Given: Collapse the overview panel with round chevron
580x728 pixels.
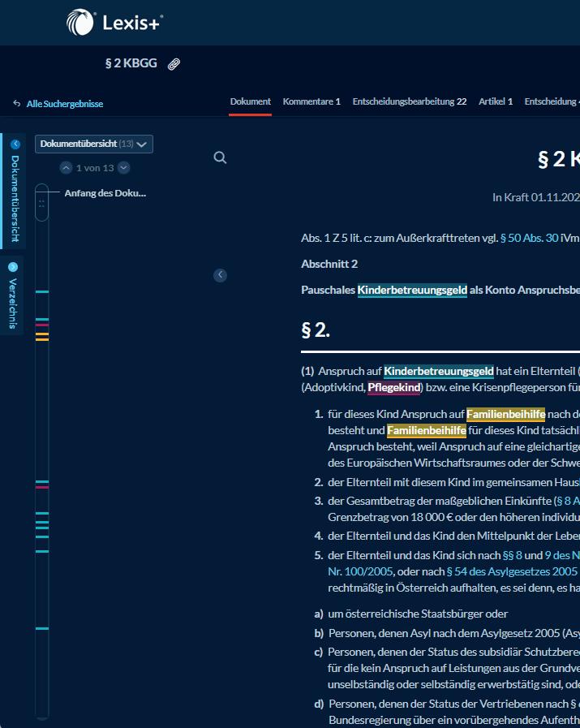Looking at the screenshot, I should [x=220, y=275].
